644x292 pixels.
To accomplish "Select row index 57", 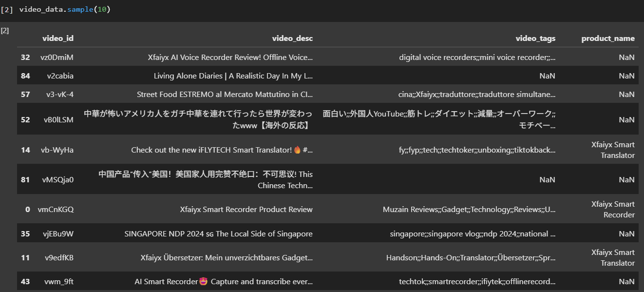I will pyautogui.click(x=25, y=95).
